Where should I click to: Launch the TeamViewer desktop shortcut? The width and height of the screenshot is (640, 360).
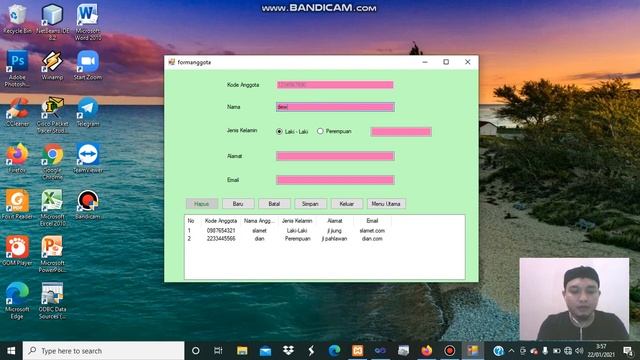point(87,158)
